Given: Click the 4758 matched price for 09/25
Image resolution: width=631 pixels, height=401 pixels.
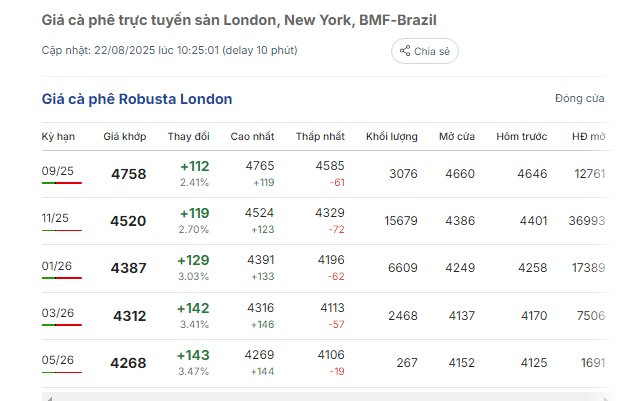Looking at the screenshot, I should [x=128, y=174].
